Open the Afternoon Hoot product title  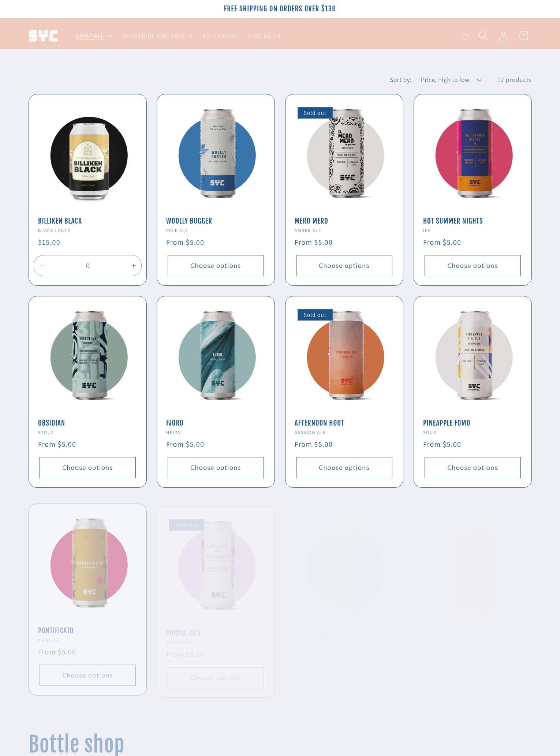(x=319, y=423)
